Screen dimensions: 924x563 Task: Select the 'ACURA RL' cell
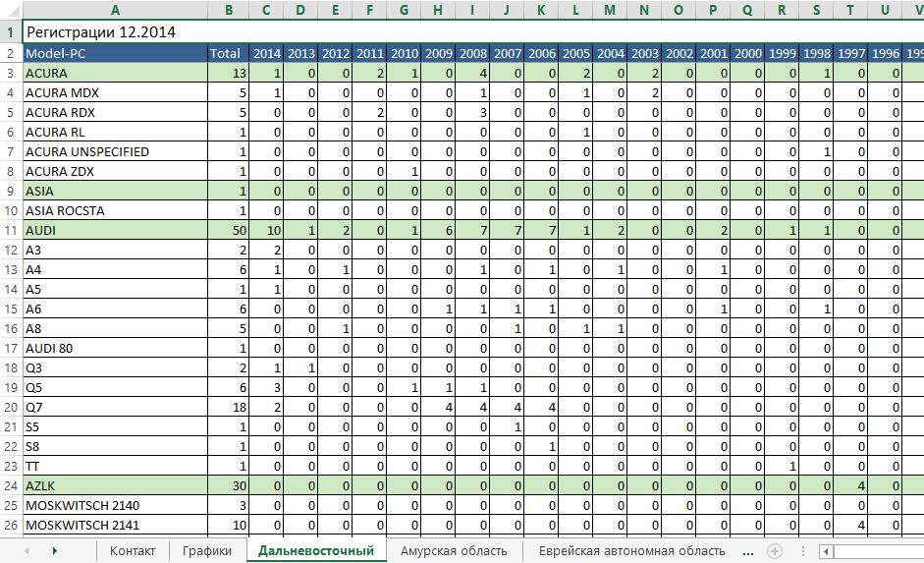pyautogui.click(x=115, y=132)
